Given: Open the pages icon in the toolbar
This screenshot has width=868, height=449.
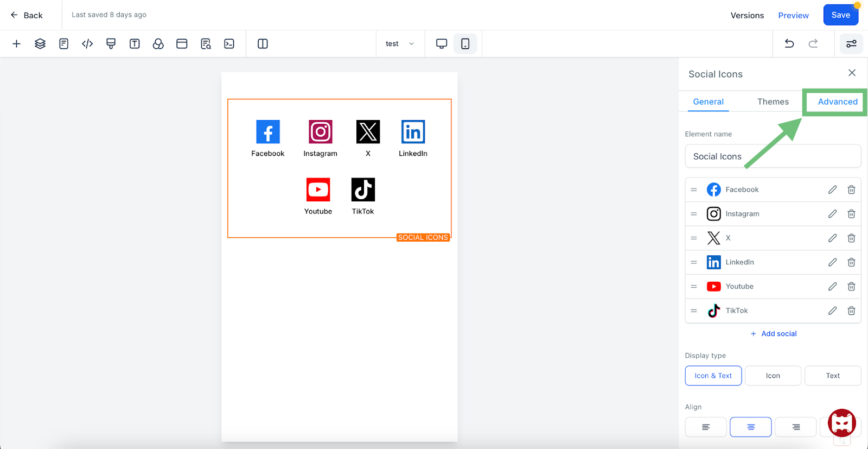Looking at the screenshot, I should (63, 44).
